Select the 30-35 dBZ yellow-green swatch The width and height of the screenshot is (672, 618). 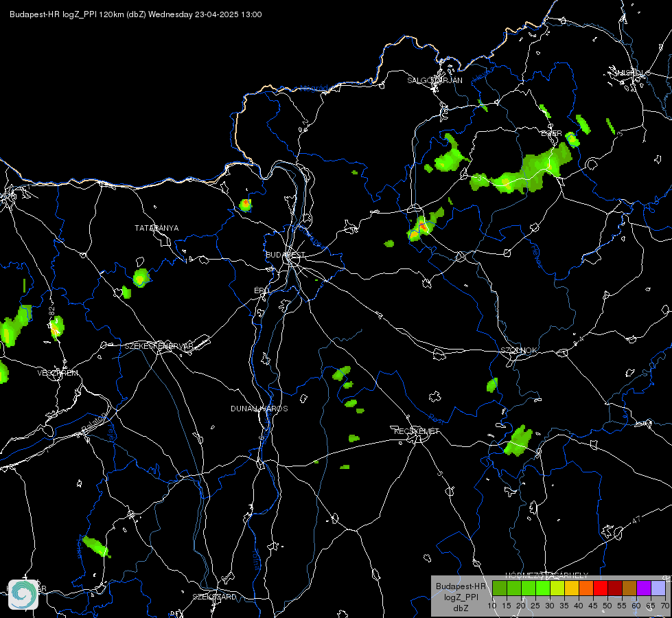[557, 588]
